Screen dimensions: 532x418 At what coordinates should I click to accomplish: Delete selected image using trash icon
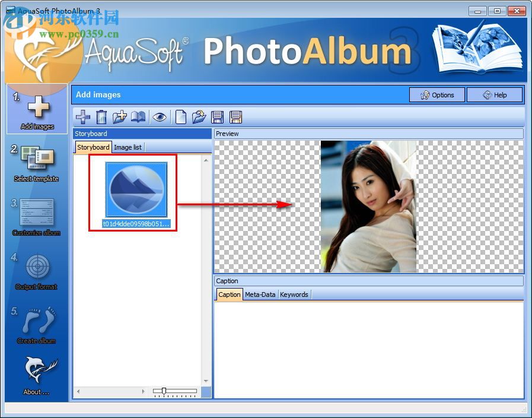click(x=101, y=117)
